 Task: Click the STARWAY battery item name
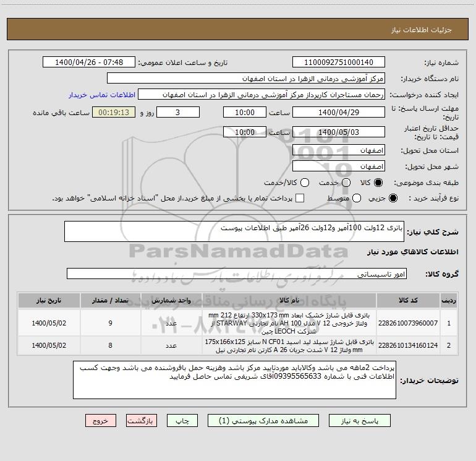point(289,323)
